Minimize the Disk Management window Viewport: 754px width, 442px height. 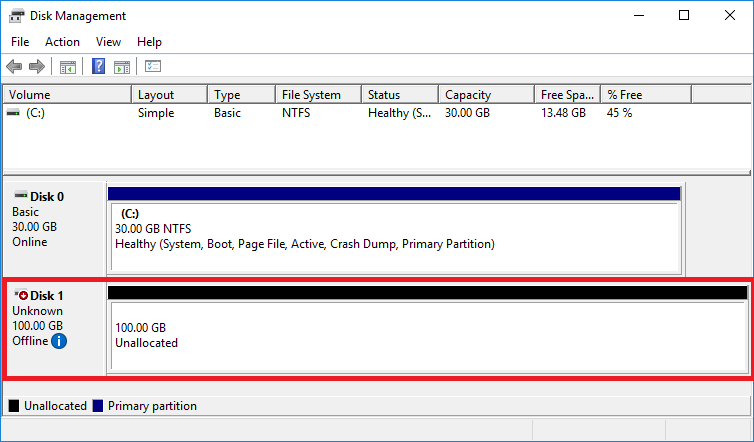(639, 15)
